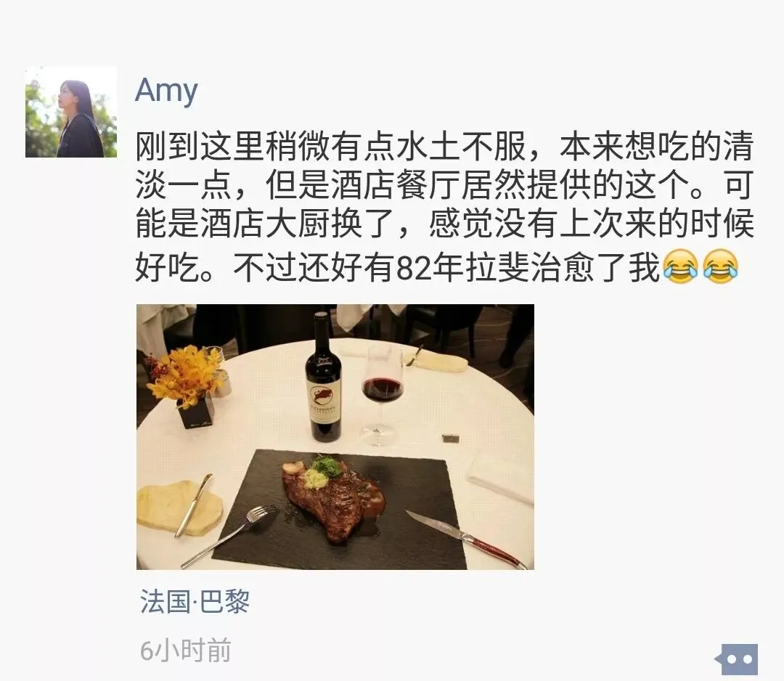Click the 酒店餐厅 line of post text
This screenshot has width=784, height=681.
[444, 186]
